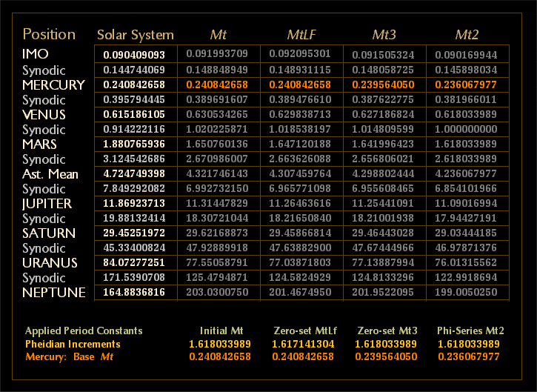537x392 pixels.
Task: Select the cell showing 1.000000000
Action: click(467, 130)
